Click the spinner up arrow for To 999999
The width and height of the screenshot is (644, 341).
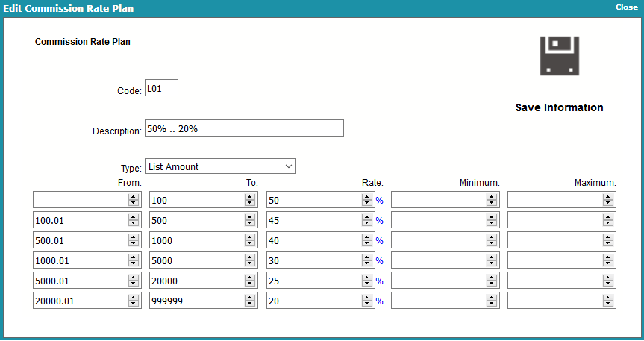tap(250, 298)
